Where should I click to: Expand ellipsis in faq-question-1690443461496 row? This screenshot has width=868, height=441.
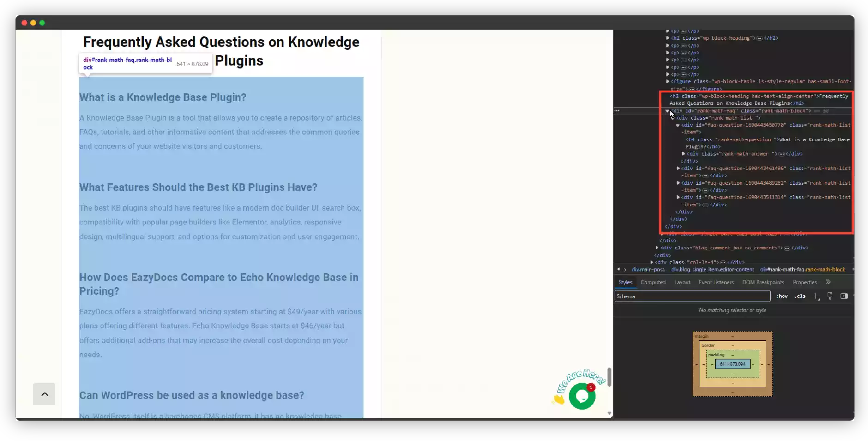(x=705, y=176)
